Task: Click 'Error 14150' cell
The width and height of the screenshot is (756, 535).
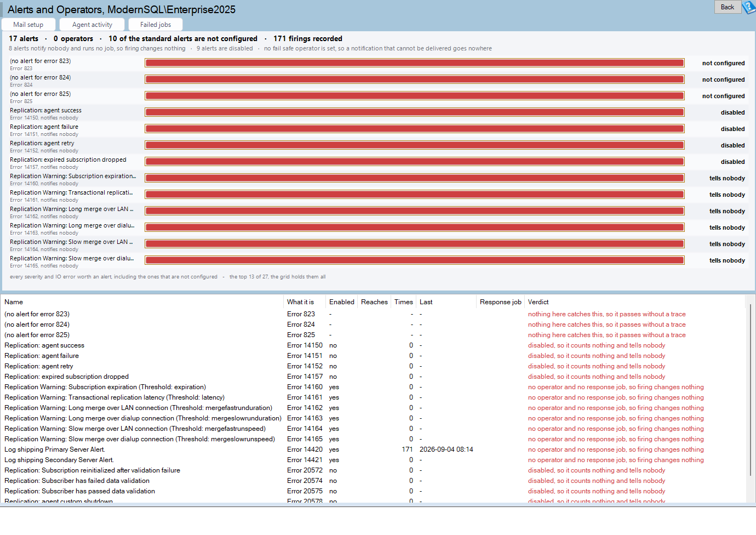Action: (x=305, y=345)
